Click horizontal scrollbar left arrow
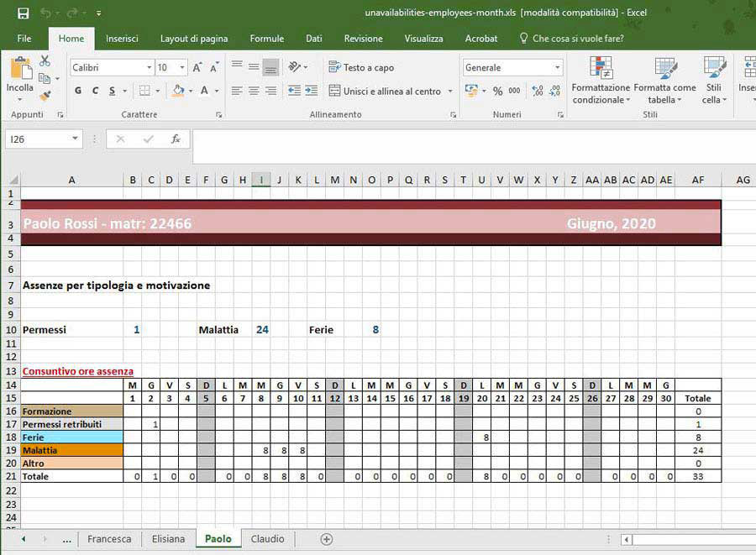 [627, 540]
